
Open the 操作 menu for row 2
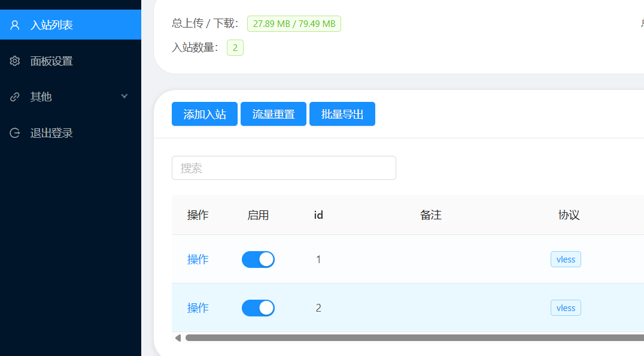(x=198, y=308)
